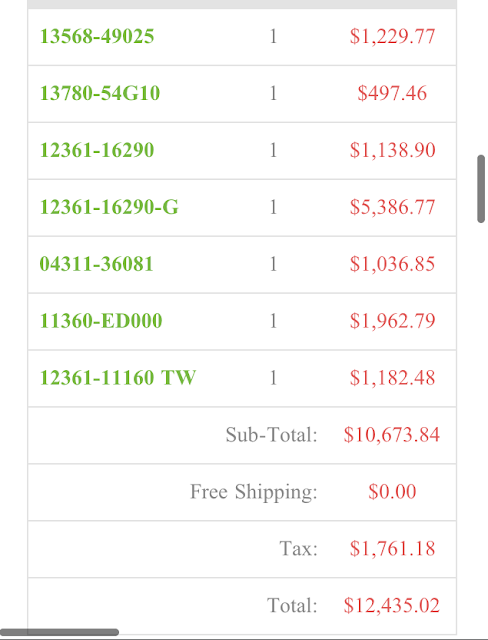The image size is (488, 640).
Task: Open product link 12361-16290
Action: point(97,150)
